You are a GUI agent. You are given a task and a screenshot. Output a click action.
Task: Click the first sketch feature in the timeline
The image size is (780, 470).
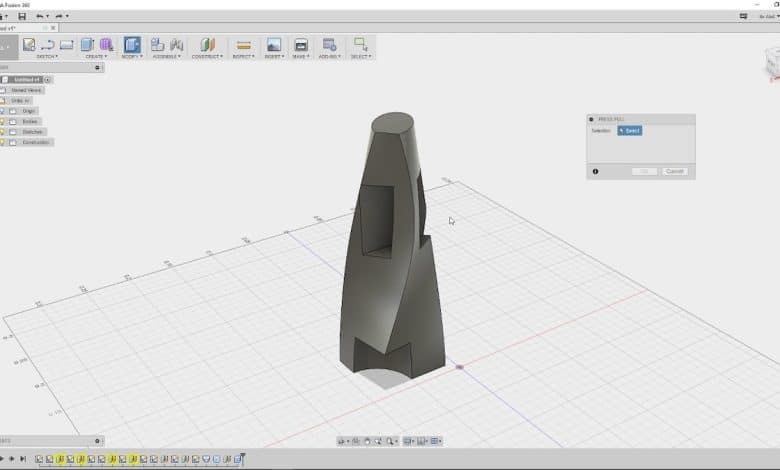pyautogui.click(x=39, y=459)
